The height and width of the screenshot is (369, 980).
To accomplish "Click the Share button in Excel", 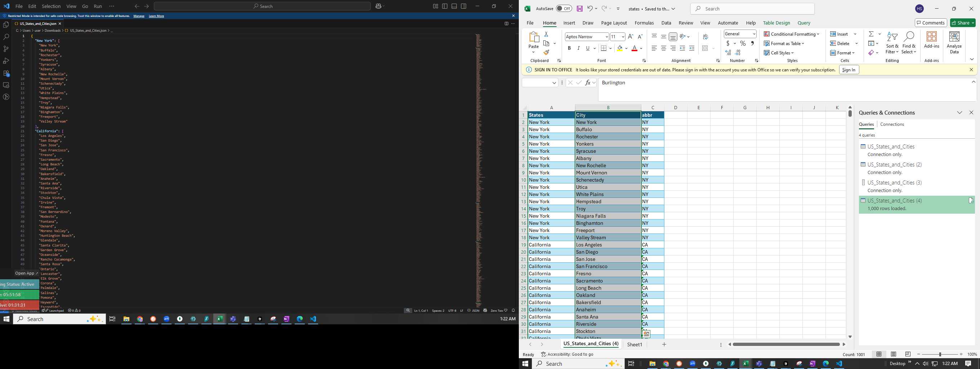I will pos(963,23).
